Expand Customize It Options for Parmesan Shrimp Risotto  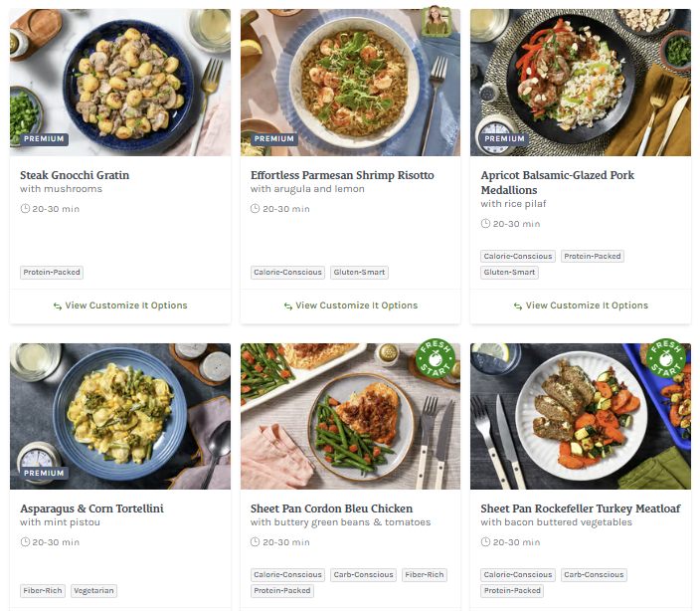click(350, 305)
